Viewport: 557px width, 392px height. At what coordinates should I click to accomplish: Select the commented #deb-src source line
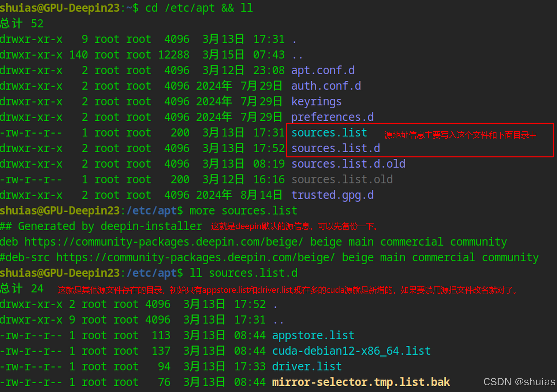pyautogui.click(x=269, y=258)
